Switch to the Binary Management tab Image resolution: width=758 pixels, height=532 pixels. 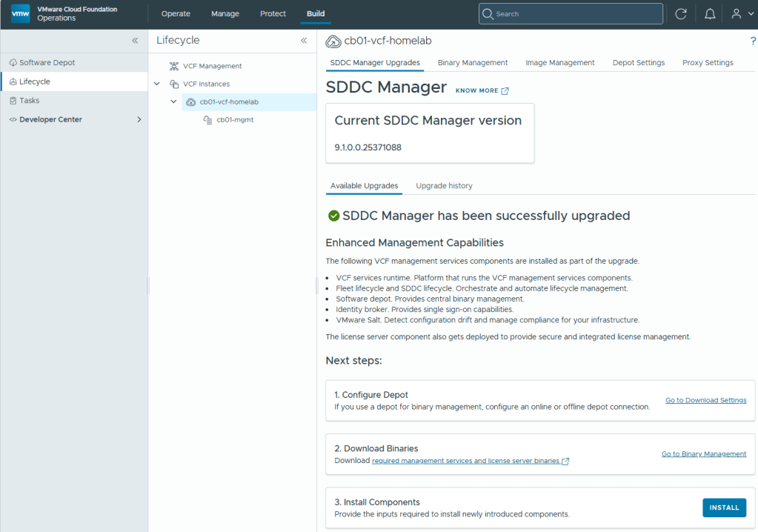472,63
